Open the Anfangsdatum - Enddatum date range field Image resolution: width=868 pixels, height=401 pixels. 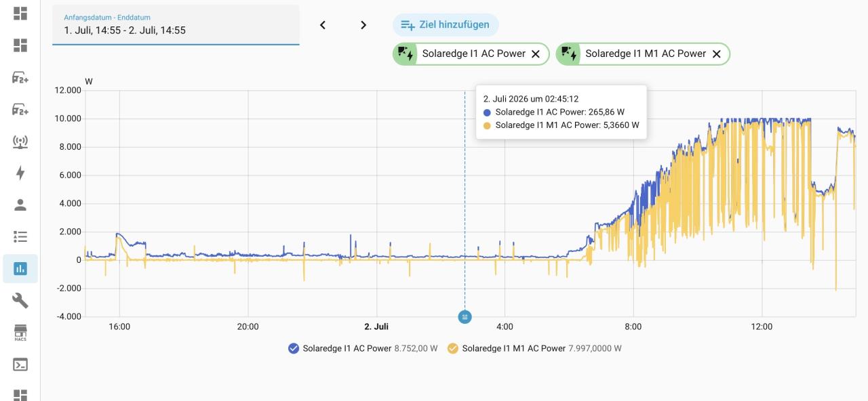pyautogui.click(x=176, y=25)
